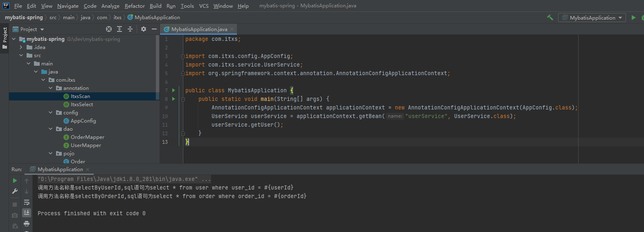The width and height of the screenshot is (644, 232).
Task: Collapse the dao package node
Action: 51,129
